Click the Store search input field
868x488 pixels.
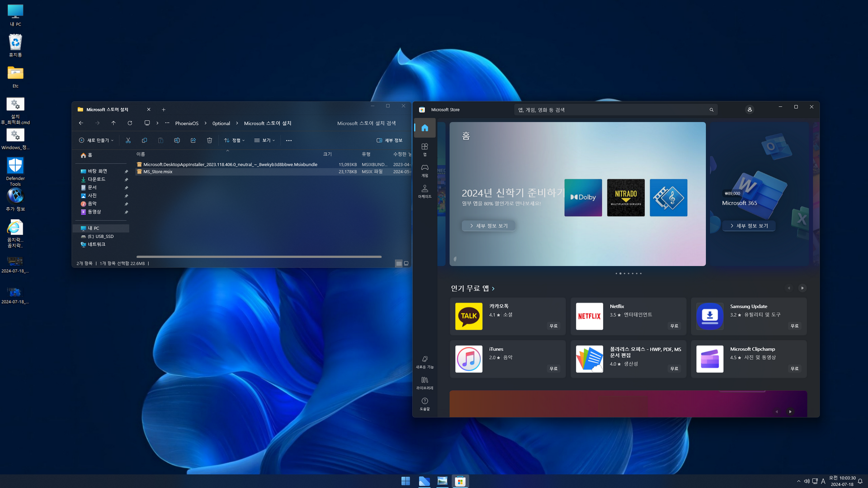pyautogui.click(x=610, y=110)
